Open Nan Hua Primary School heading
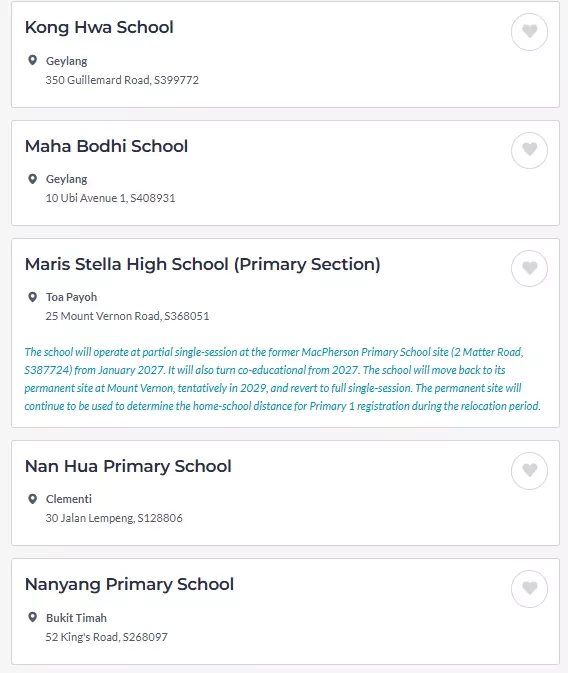The height and width of the screenshot is (673, 568). coord(128,467)
